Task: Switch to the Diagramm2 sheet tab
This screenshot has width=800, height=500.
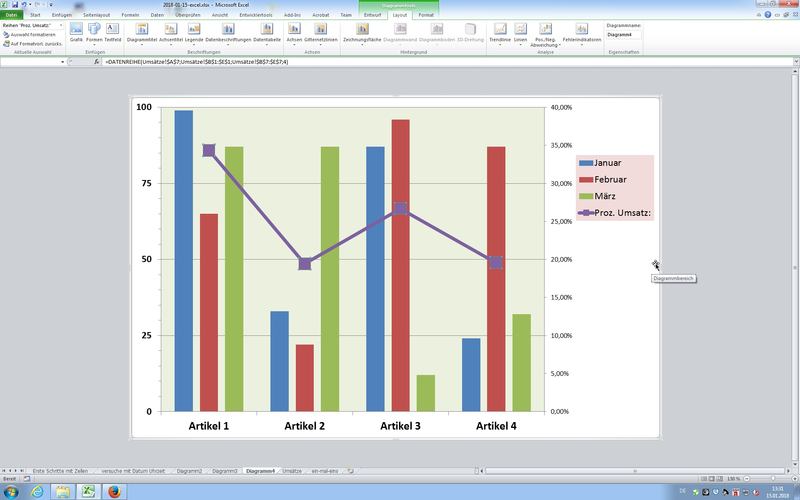Action: 189,471
